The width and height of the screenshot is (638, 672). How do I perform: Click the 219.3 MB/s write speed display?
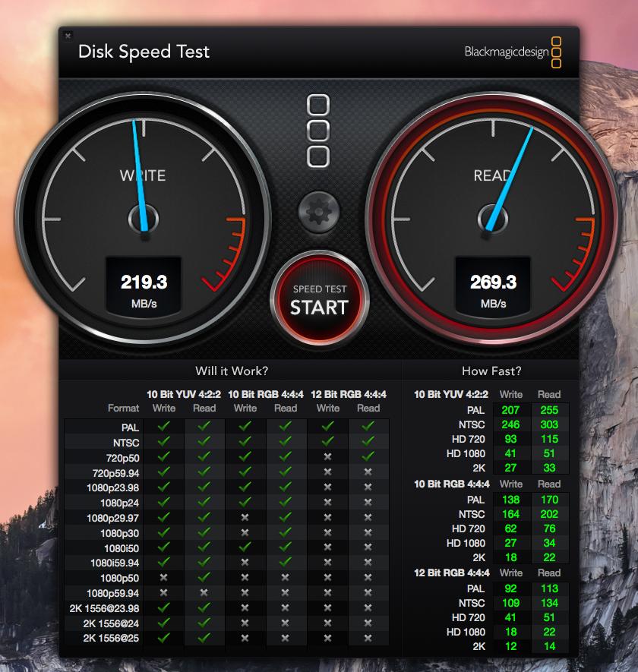pyautogui.click(x=144, y=286)
